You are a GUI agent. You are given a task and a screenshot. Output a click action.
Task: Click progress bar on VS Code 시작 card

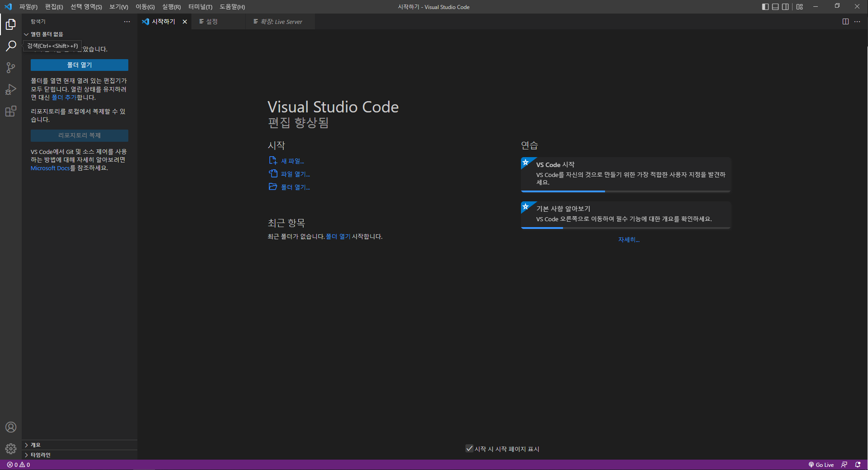coord(626,191)
